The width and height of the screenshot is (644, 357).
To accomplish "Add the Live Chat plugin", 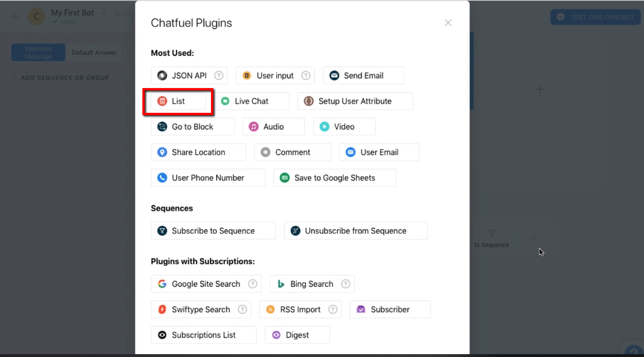I will pos(251,101).
